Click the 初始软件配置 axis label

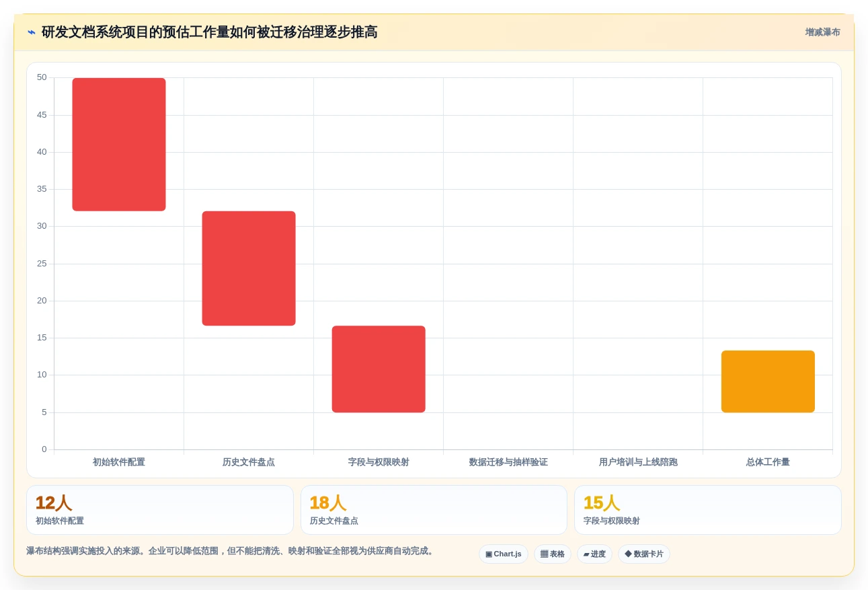click(119, 462)
